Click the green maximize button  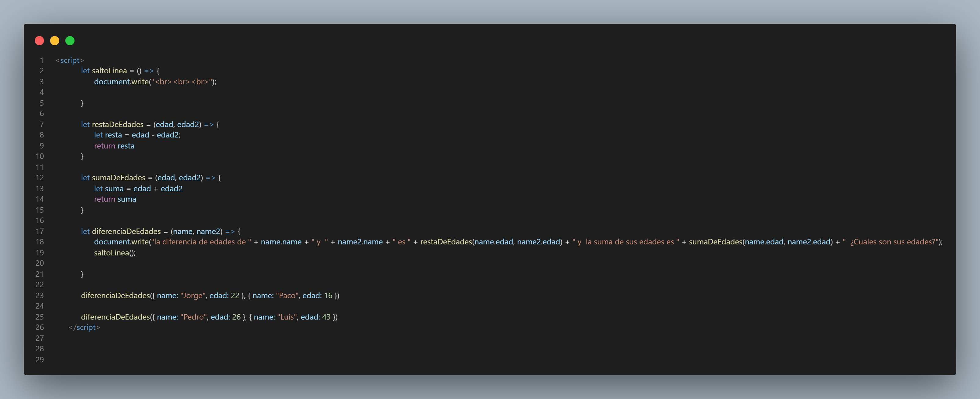69,41
